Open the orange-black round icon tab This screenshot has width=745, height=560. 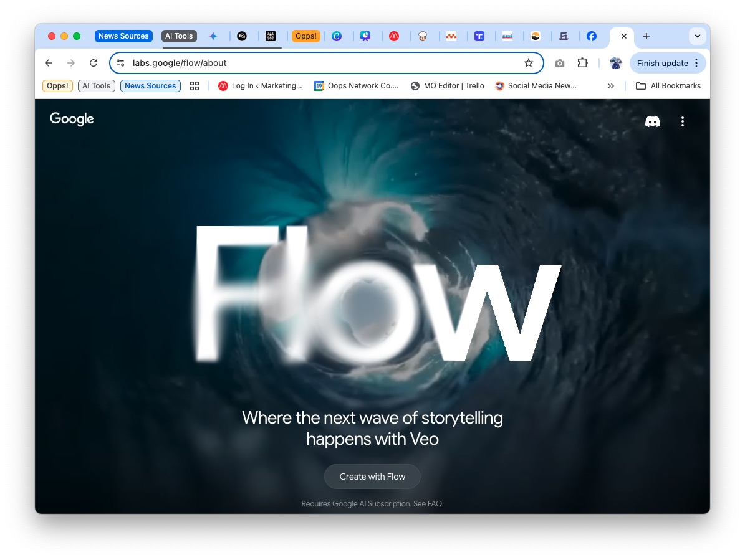[536, 36]
